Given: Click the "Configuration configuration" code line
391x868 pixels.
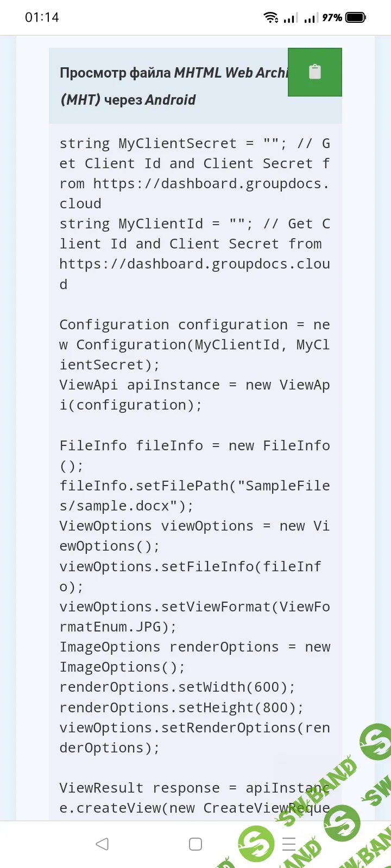Looking at the screenshot, I should (x=173, y=325).
